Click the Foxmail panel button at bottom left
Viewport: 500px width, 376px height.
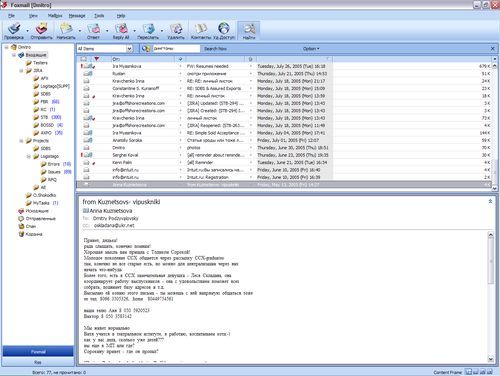click(x=38, y=352)
